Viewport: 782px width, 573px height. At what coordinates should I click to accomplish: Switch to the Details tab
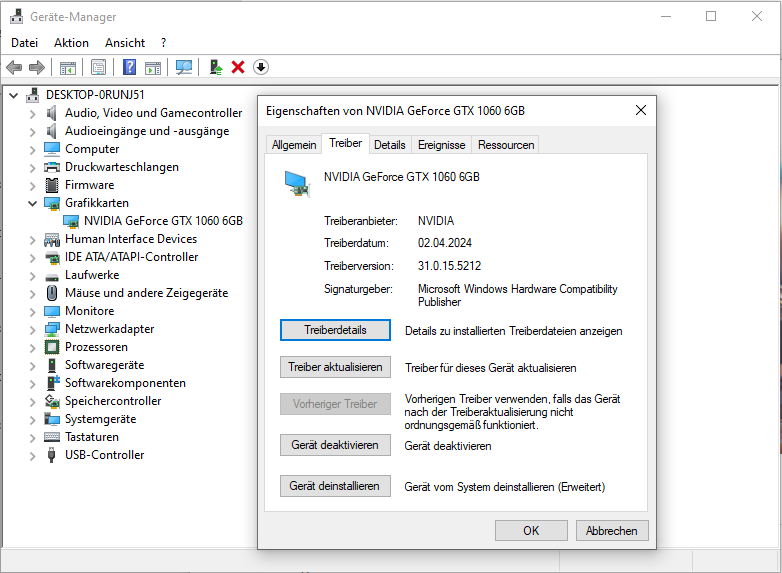[390, 145]
